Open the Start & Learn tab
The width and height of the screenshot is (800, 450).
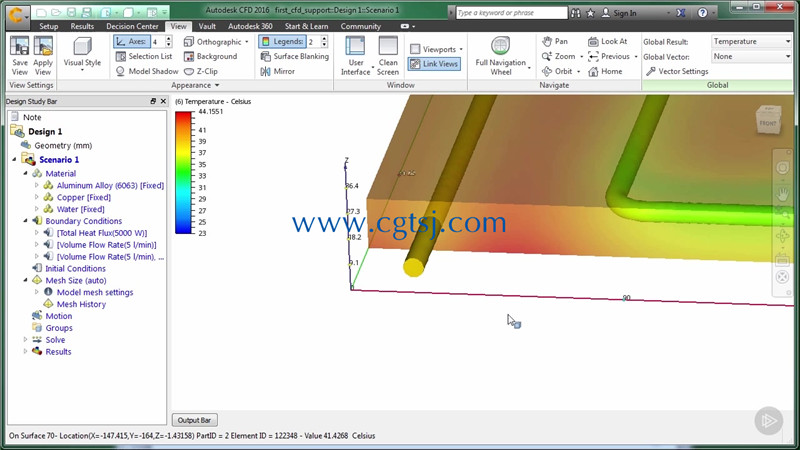tap(306, 26)
